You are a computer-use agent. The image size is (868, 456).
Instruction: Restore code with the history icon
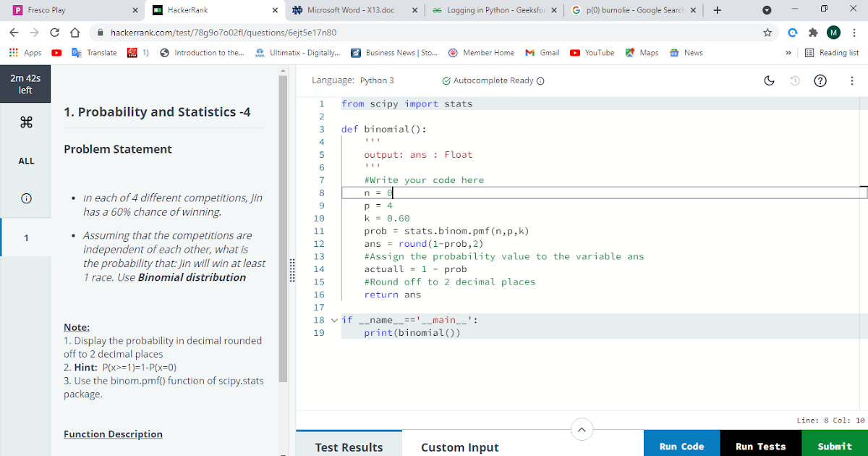coord(795,80)
